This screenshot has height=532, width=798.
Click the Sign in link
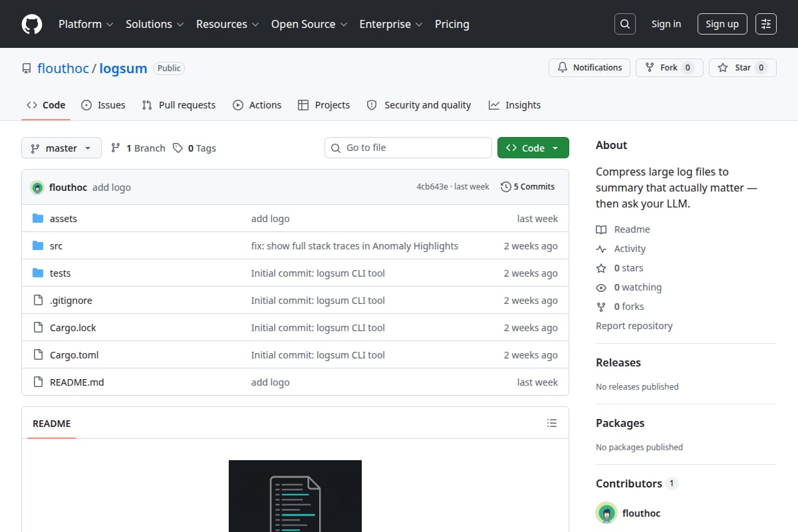pos(666,24)
